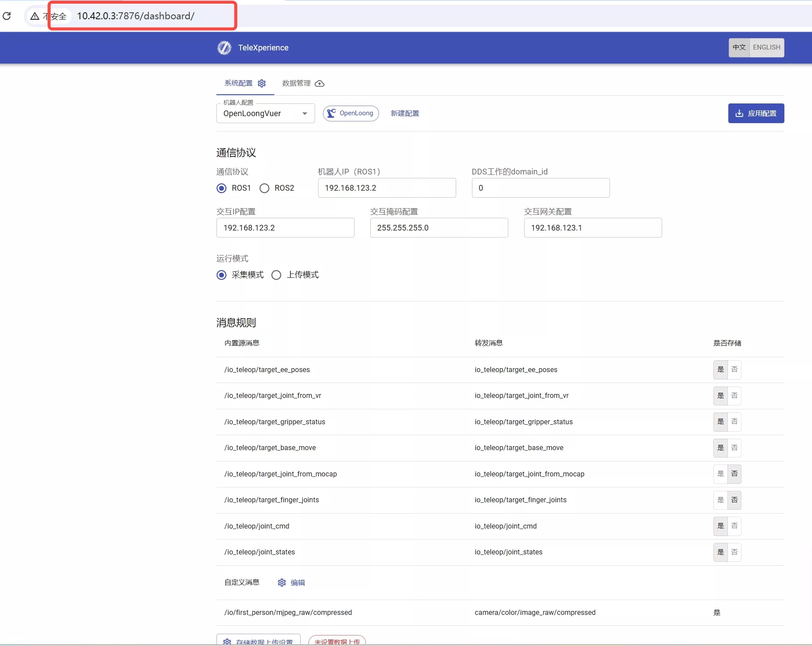
Task: Set joint_cmd storage to 否
Action: click(734, 526)
